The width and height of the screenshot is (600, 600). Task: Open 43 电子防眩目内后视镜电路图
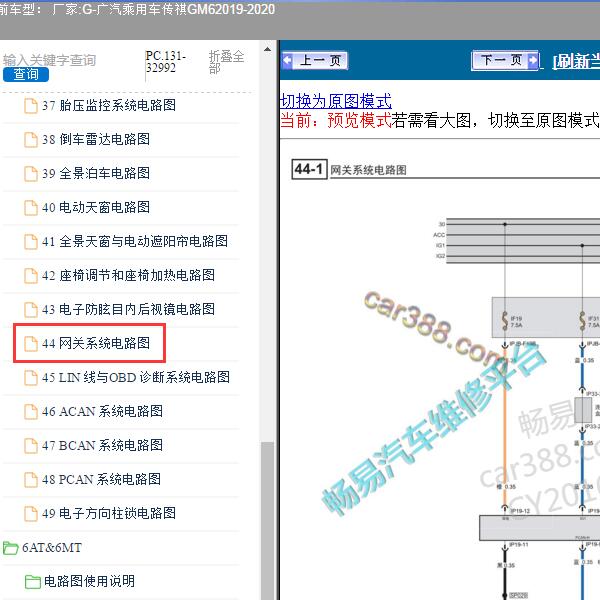pos(128,310)
